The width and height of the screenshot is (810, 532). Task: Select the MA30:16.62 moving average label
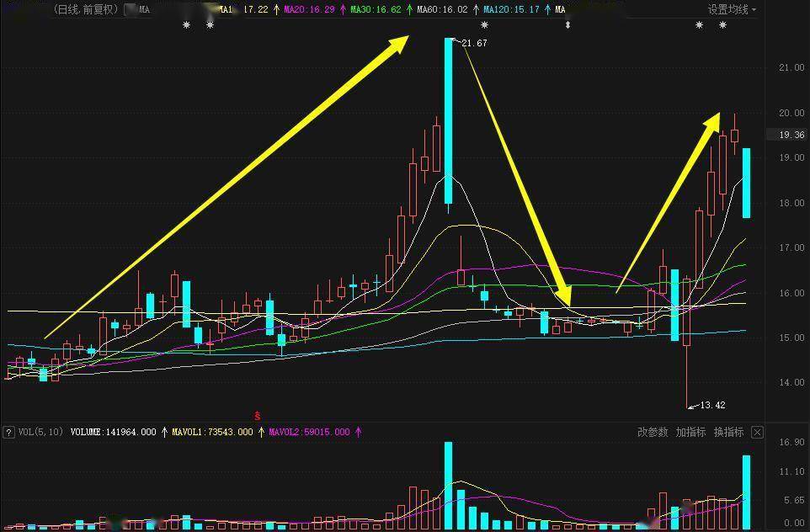[376, 9]
